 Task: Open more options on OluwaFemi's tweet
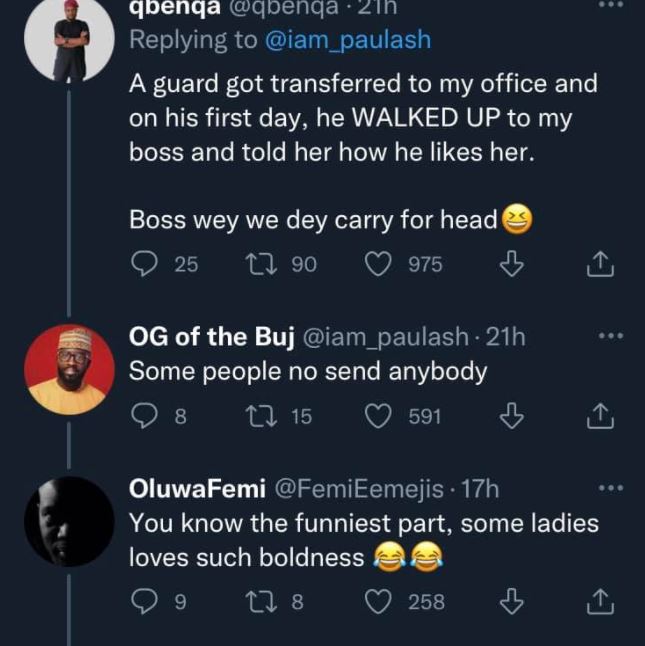pyautogui.click(x=609, y=488)
